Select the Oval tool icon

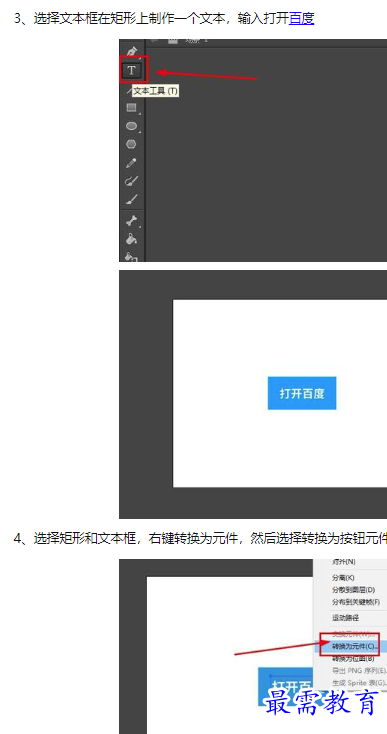132,126
